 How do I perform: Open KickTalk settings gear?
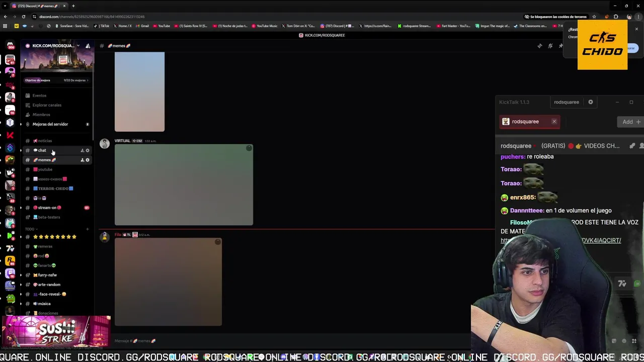(x=591, y=102)
